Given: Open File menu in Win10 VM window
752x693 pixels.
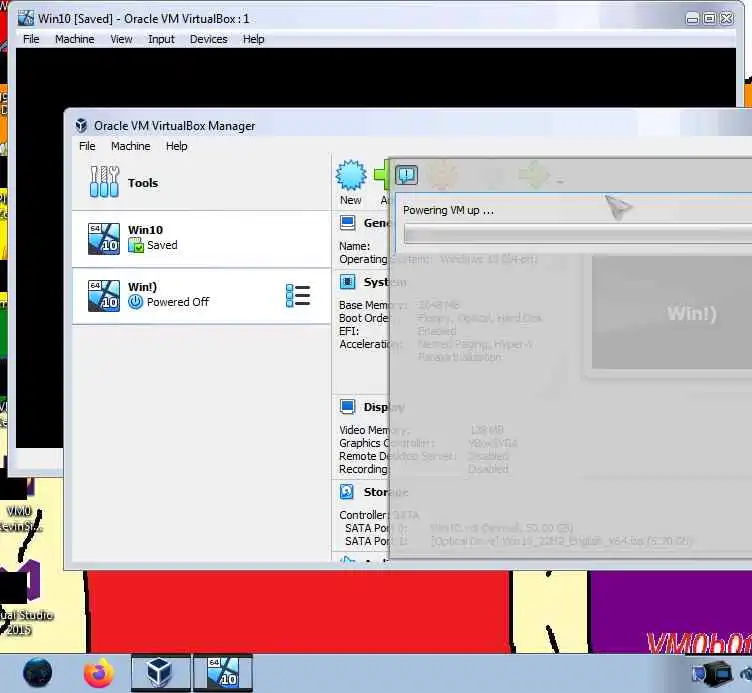Looking at the screenshot, I should tap(31, 39).
